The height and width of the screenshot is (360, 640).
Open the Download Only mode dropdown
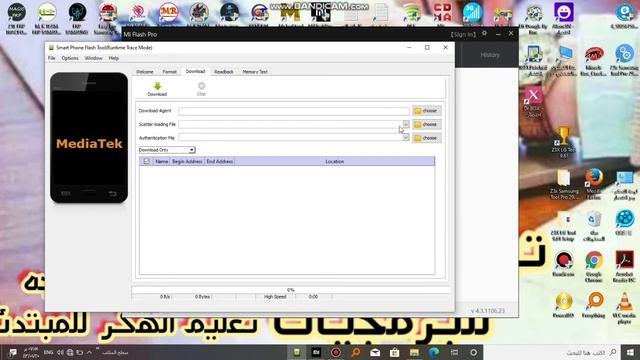point(167,150)
